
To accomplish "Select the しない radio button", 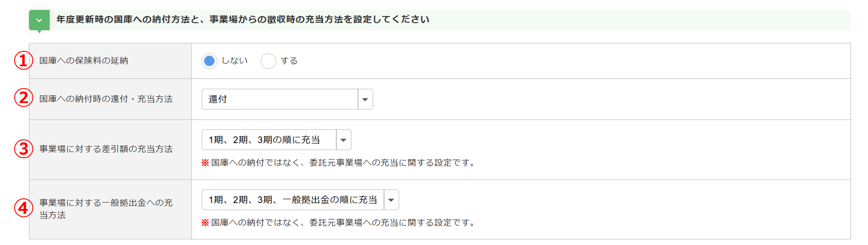I will 209,61.
